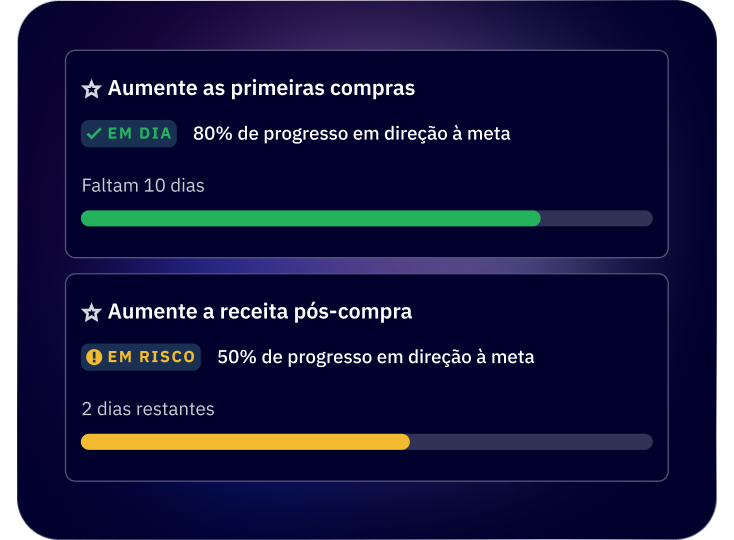
Task: Select the EM RISCO status badge label
Action: point(151,357)
